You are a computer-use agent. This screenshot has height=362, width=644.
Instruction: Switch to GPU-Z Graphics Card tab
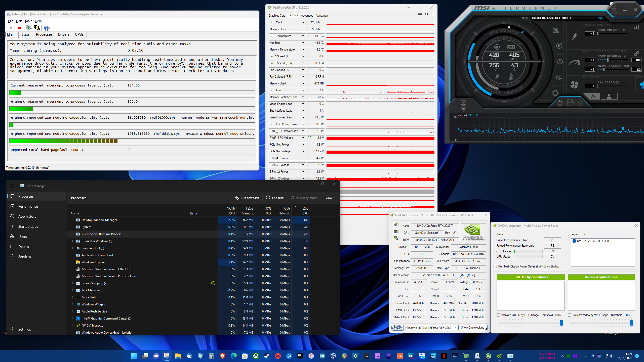click(277, 15)
